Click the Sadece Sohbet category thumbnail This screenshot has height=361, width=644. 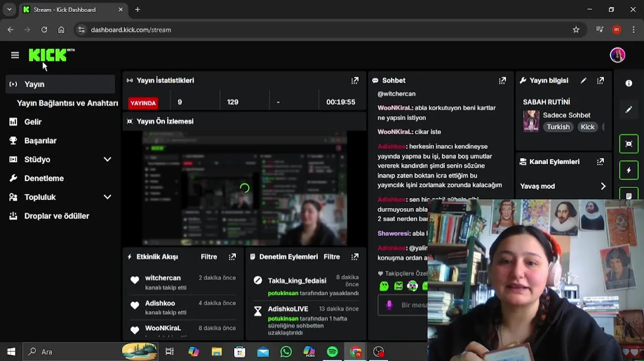(x=531, y=121)
